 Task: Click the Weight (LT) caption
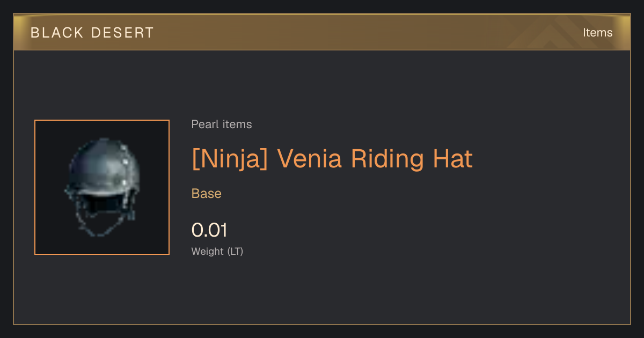tap(217, 251)
